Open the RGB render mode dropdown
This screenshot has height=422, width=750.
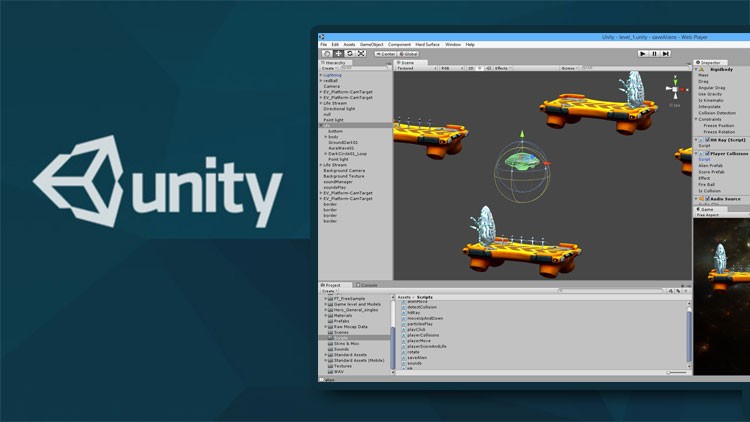[x=452, y=68]
